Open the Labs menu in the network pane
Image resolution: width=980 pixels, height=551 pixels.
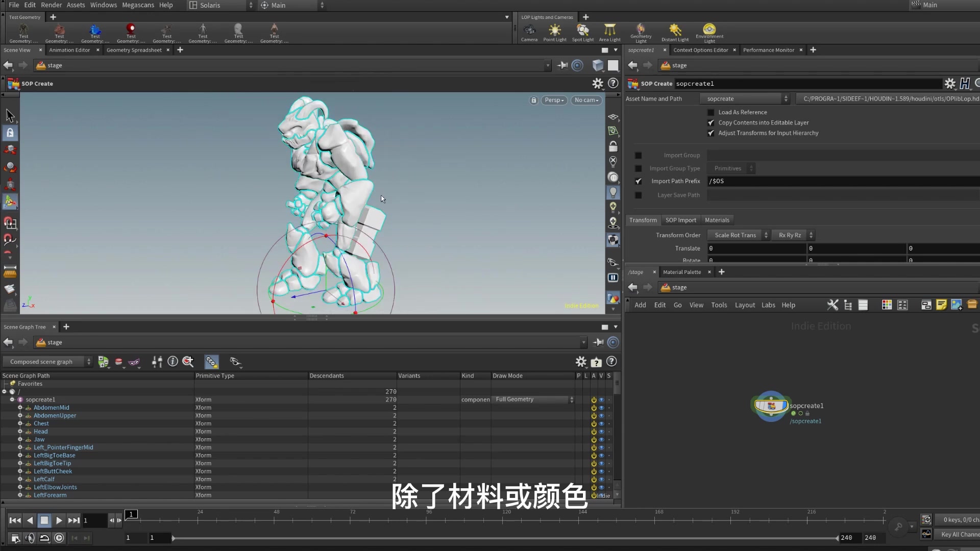click(x=768, y=305)
